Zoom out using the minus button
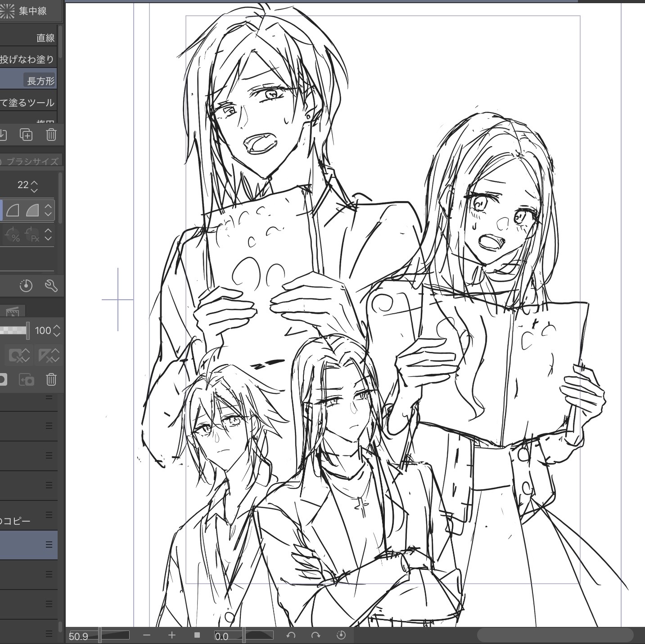645x644 pixels. (x=147, y=635)
